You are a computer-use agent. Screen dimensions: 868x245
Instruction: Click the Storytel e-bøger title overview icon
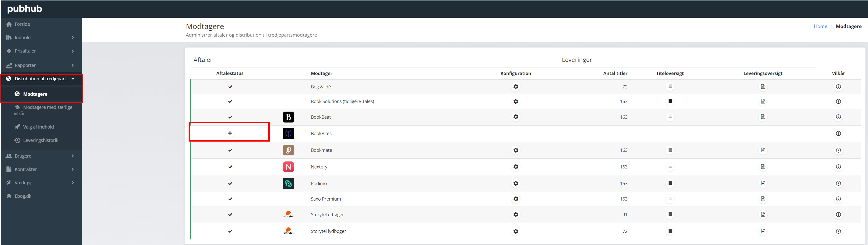[x=670, y=214]
